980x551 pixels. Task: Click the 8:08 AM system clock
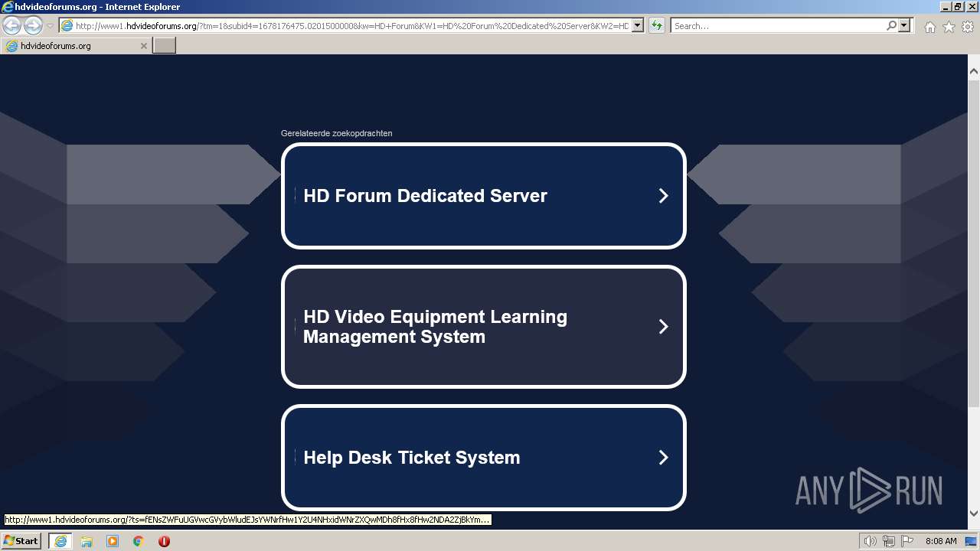click(x=941, y=541)
